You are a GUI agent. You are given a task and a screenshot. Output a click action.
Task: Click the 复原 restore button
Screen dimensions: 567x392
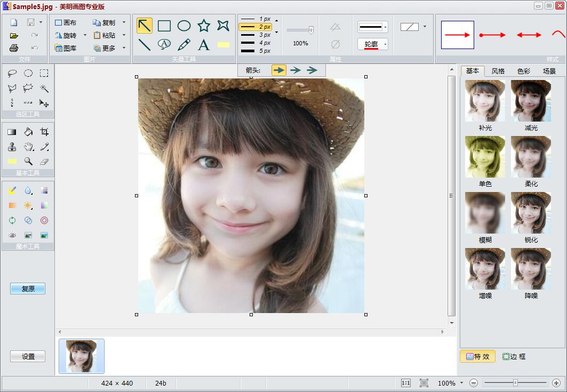coord(28,289)
